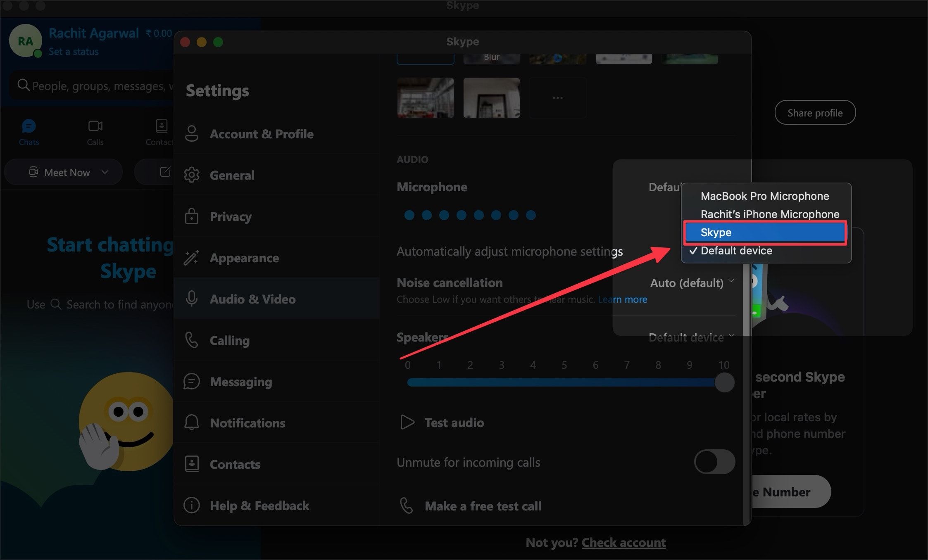Click the Test audio play icon
This screenshot has height=560, width=928.
pyautogui.click(x=407, y=422)
